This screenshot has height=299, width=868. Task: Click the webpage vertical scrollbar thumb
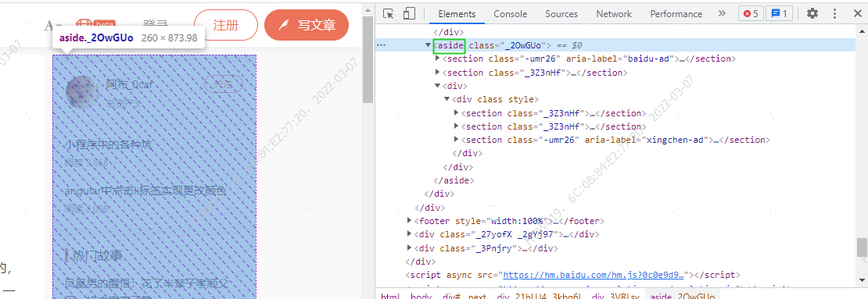(368, 59)
